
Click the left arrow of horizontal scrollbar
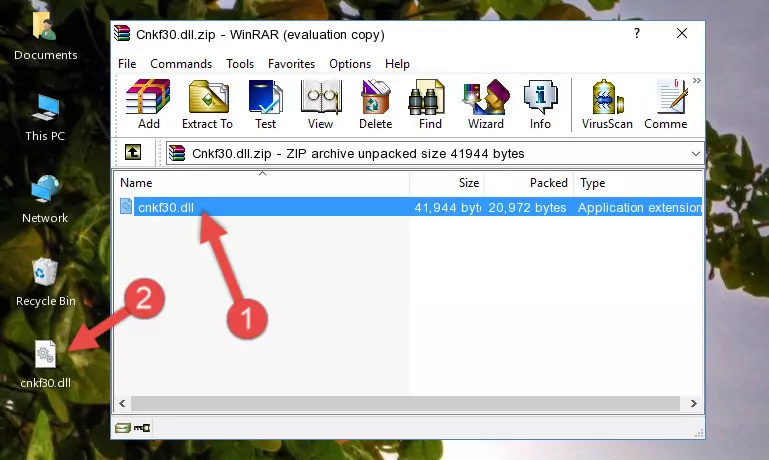click(x=122, y=404)
